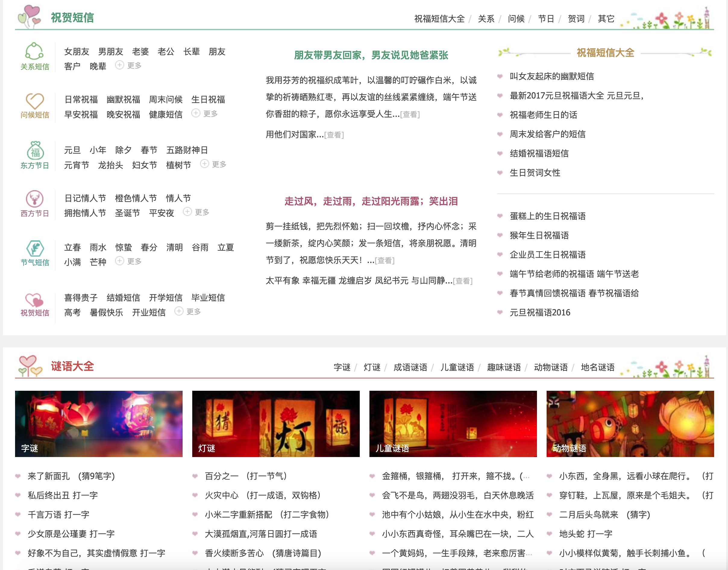Click the 关系短信 circular icon

pyautogui.click(x=34, y=51)
